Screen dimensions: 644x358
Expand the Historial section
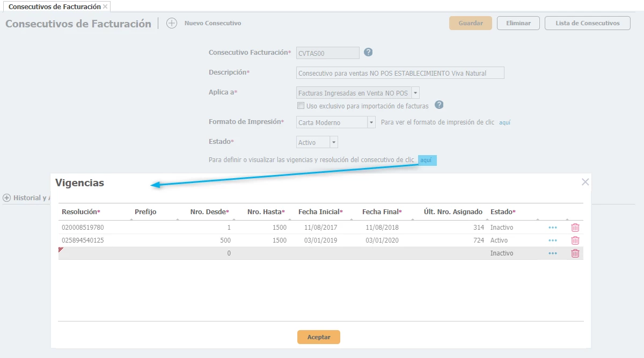click(x=6, y=198)
